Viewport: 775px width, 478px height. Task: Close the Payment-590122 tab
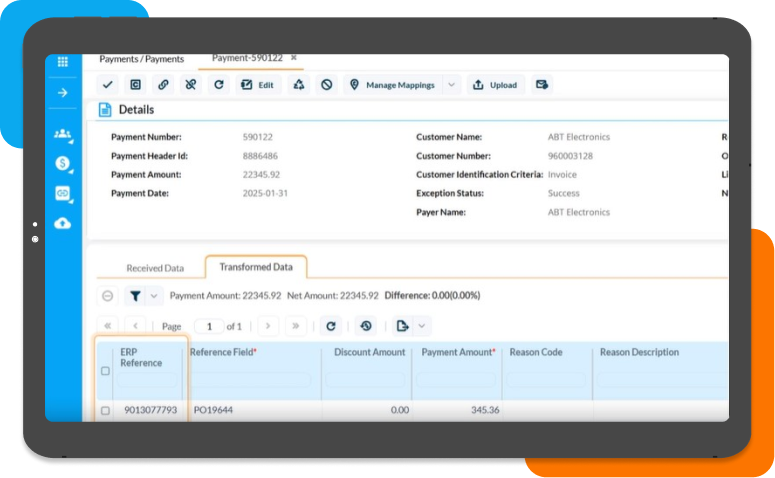tap(294, 58)
